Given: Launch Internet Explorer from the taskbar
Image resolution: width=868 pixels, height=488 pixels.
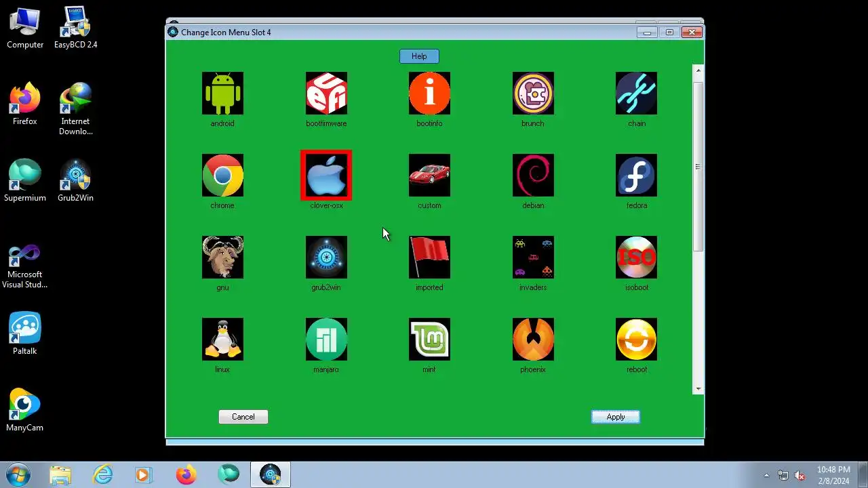Looking at the screenshot, I should click(103, 475).
